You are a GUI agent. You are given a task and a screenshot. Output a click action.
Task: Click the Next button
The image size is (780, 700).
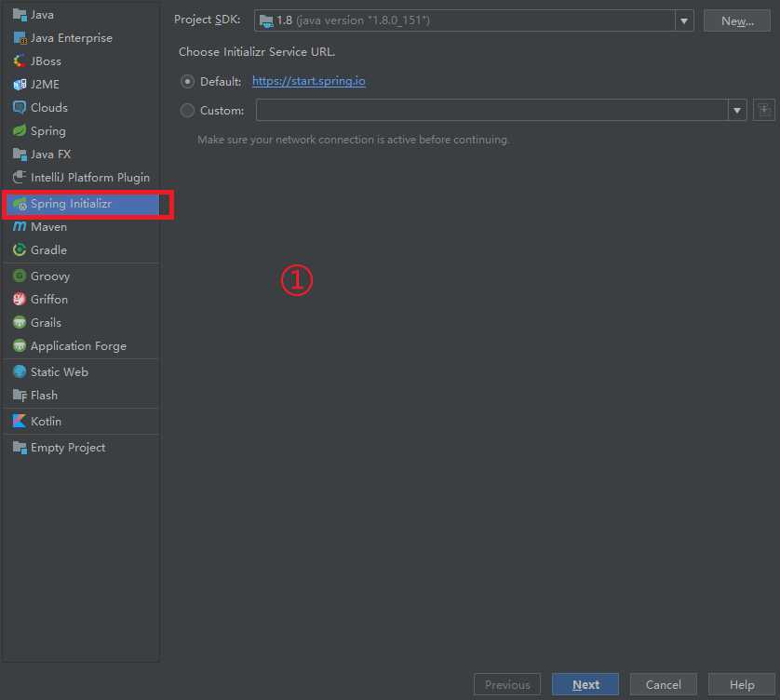585,684
